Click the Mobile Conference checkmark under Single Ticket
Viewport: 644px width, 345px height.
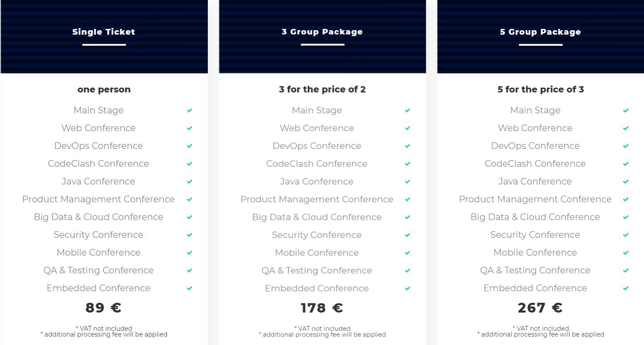click(190, 253)
